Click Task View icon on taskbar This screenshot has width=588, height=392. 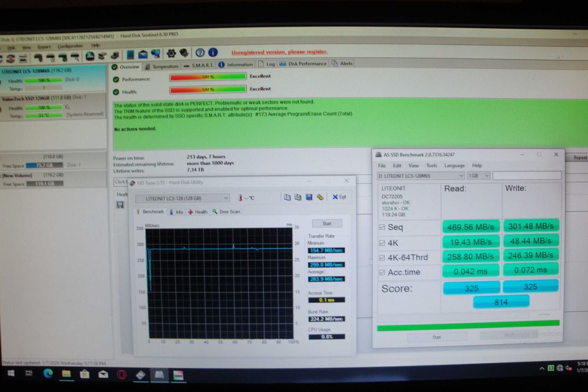pos(29,373)
